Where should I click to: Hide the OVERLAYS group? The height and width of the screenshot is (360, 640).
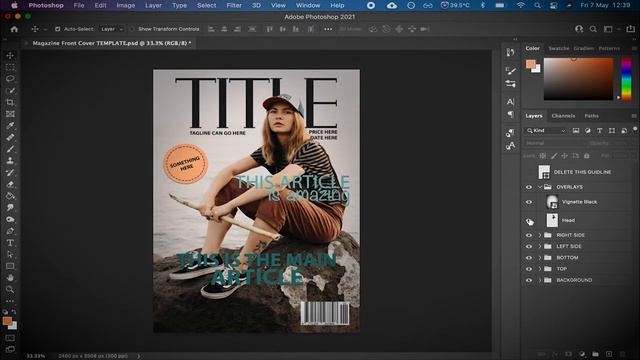tap(529, 187)
